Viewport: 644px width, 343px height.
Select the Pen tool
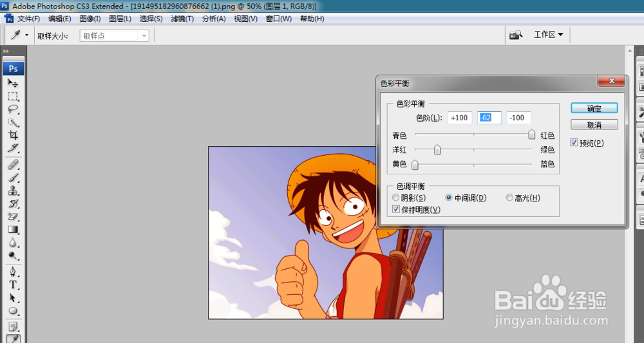click(13, 272)
